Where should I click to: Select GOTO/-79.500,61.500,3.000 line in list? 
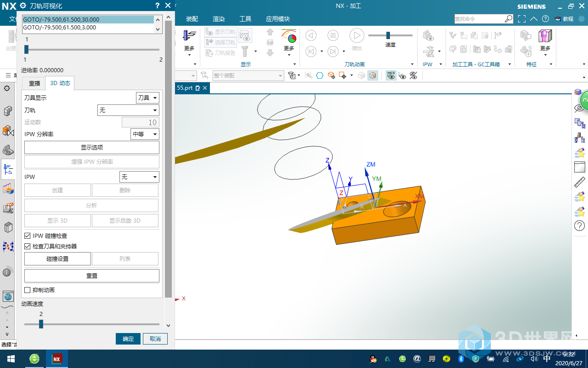coord(88,27)
